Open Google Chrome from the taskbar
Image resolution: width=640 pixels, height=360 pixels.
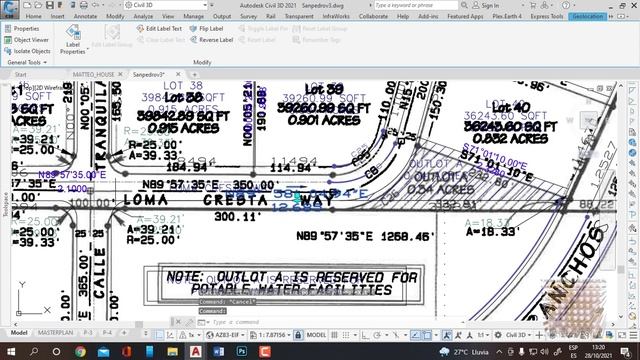point(80,351)
